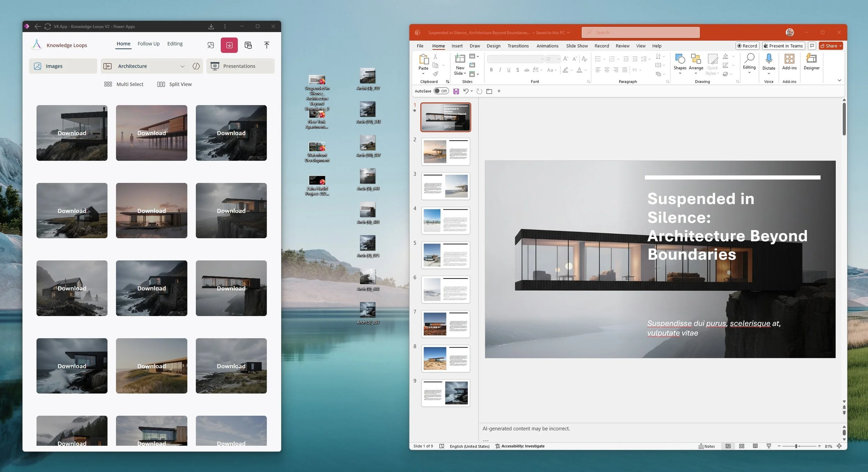The image size is (868, 472).
Task: Click the Dictate microphone icon
Action: pyautogui.click(x=768, y=59)
